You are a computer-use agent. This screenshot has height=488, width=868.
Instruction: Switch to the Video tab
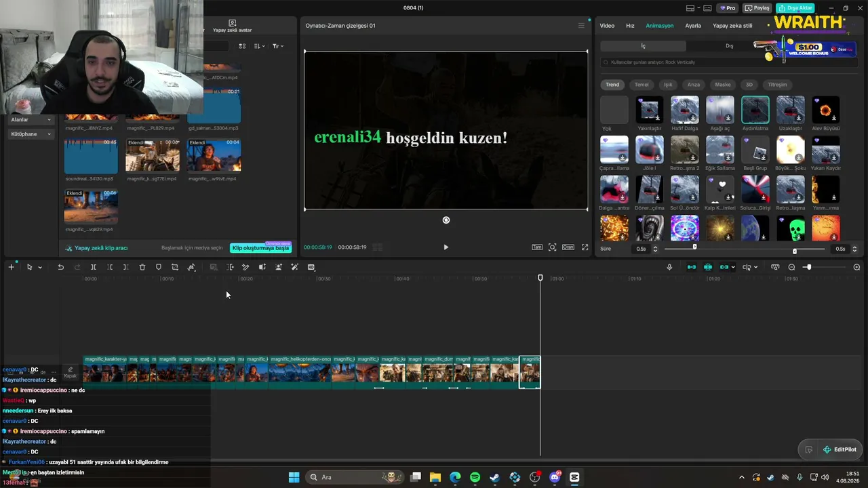(x=607, y=26)
